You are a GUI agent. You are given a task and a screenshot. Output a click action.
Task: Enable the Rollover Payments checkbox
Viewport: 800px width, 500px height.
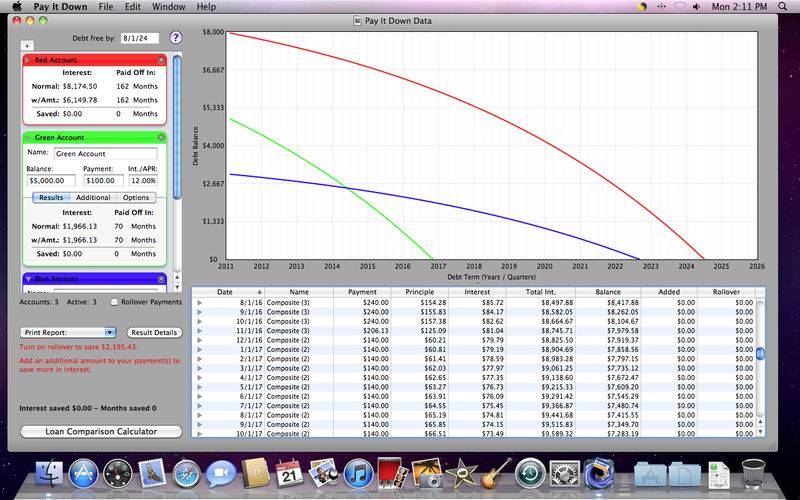point(114,302)
